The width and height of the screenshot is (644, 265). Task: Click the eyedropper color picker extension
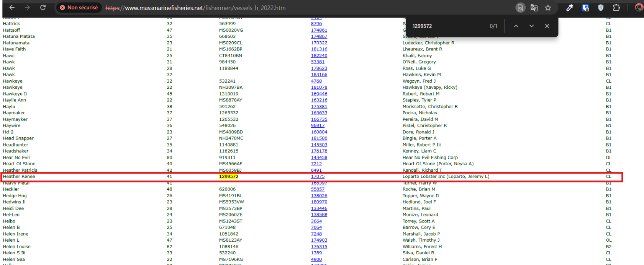tap(570, 8)
